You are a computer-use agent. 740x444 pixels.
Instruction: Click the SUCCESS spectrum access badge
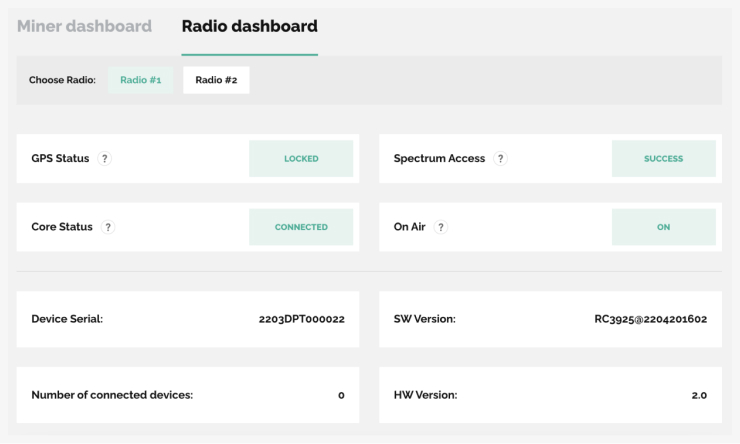pos(664,159)
